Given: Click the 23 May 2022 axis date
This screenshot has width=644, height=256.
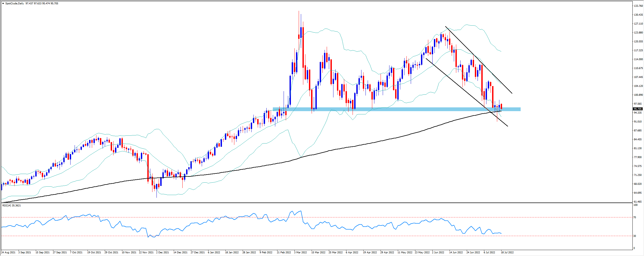Looking at the screenshot, I should pyautogui.click(x=422, y=252).
